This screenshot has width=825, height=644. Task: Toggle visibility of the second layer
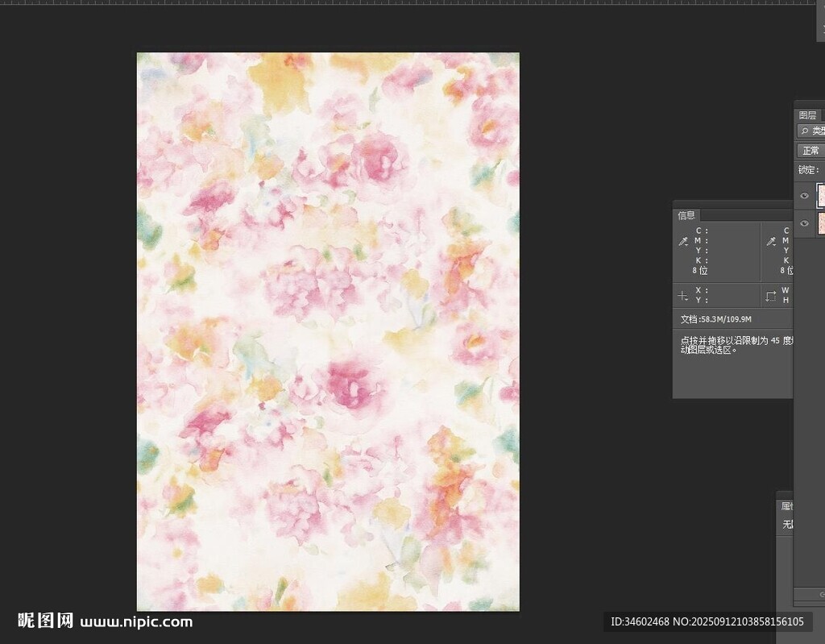[x=804, y=223]
